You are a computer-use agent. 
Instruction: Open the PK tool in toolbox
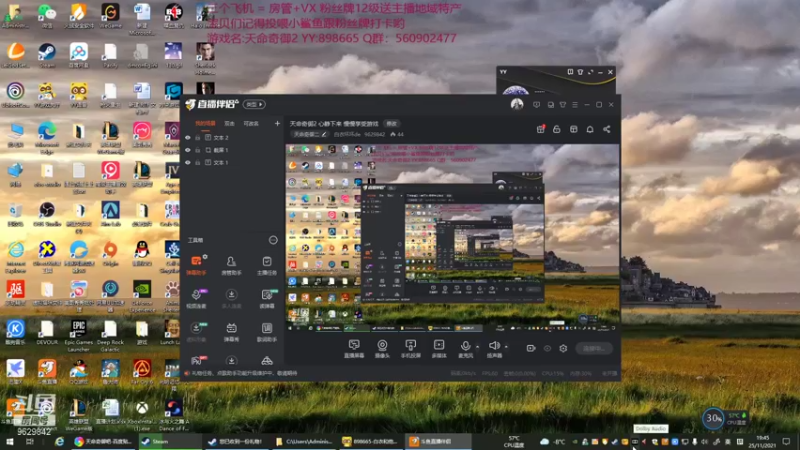(x=196, y=361)
